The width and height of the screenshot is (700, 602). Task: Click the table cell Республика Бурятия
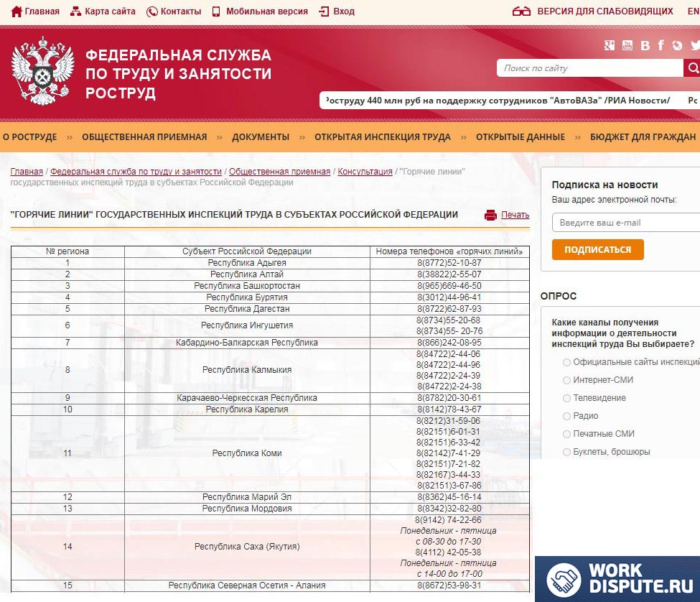[247, 298]
